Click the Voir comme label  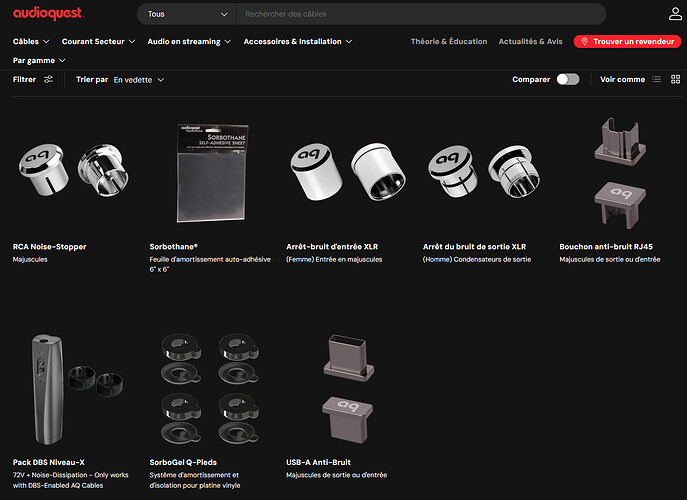coord(623,79)
